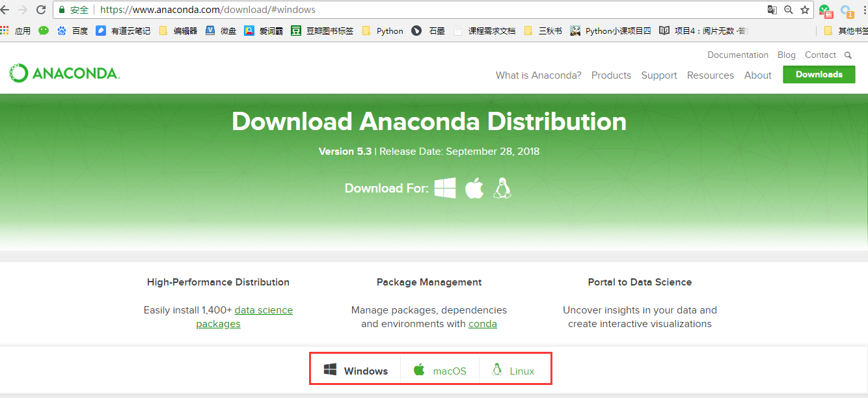Click the translate icon in the address bar

[772, 10]
